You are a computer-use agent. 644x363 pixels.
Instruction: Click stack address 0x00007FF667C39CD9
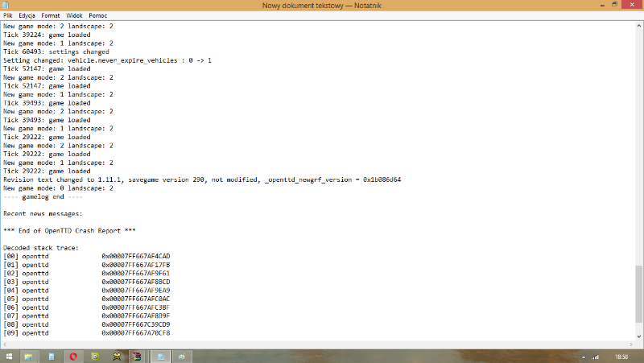135,324
